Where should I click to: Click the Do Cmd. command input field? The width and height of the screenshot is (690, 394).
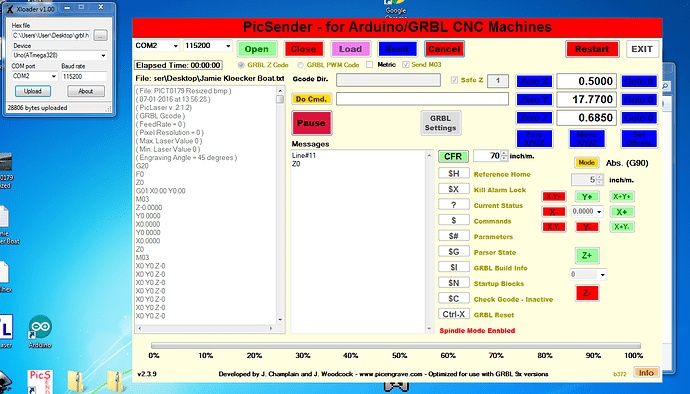422,99
